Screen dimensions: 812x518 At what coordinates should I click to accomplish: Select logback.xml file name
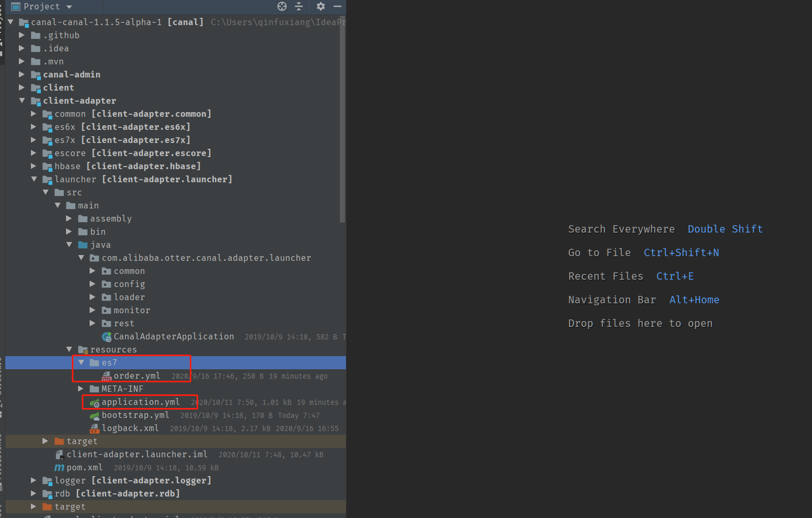[x=130, y=428]
